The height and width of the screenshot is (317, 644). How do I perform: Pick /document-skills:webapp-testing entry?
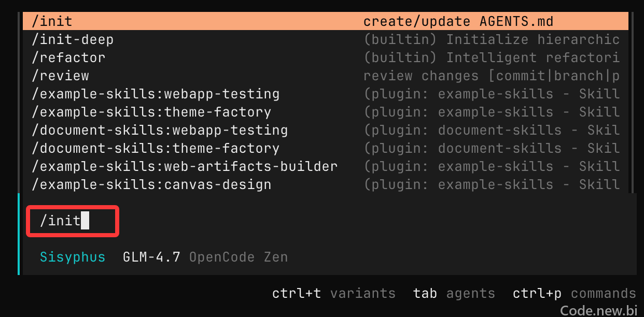click(x=326, y=130)
